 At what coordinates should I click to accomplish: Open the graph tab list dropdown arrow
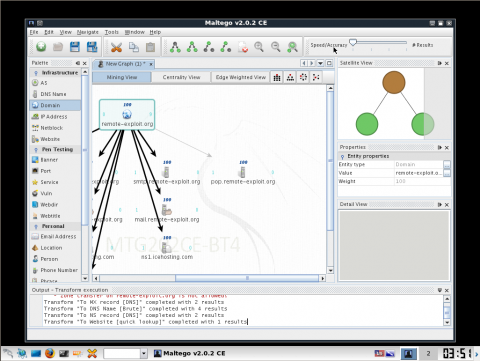pyautogui.click(x=320, y=63)
